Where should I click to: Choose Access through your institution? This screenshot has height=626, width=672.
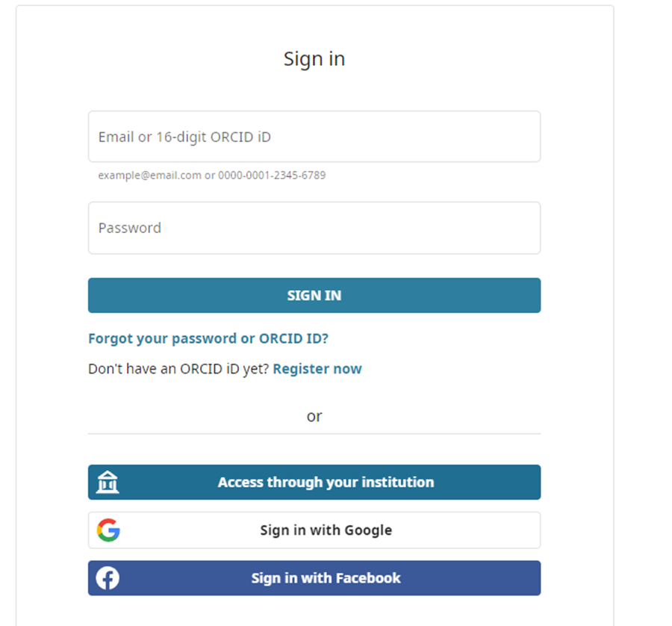(326, 483)
